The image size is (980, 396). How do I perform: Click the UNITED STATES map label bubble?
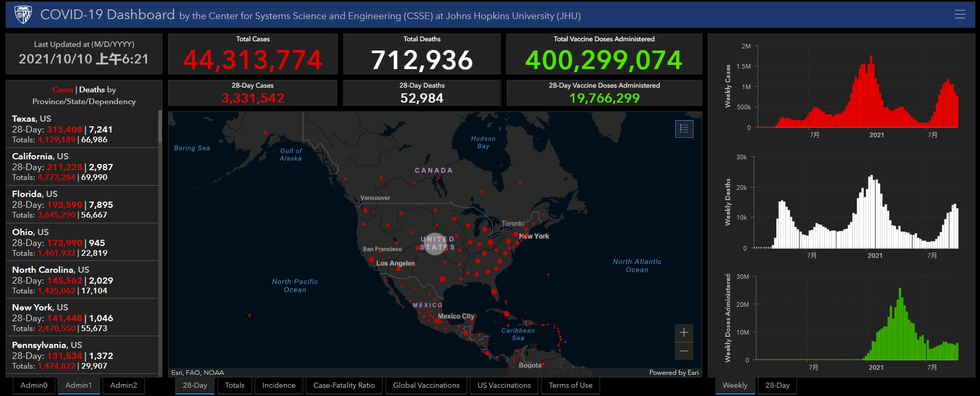coord(436,243)
